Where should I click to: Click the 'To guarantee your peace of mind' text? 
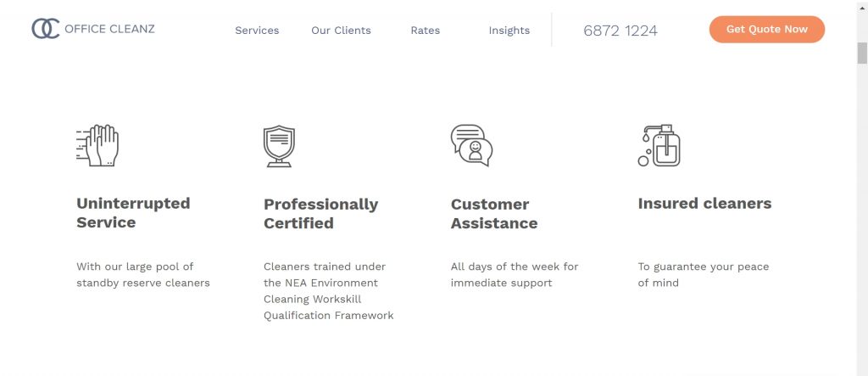[704, 274]
